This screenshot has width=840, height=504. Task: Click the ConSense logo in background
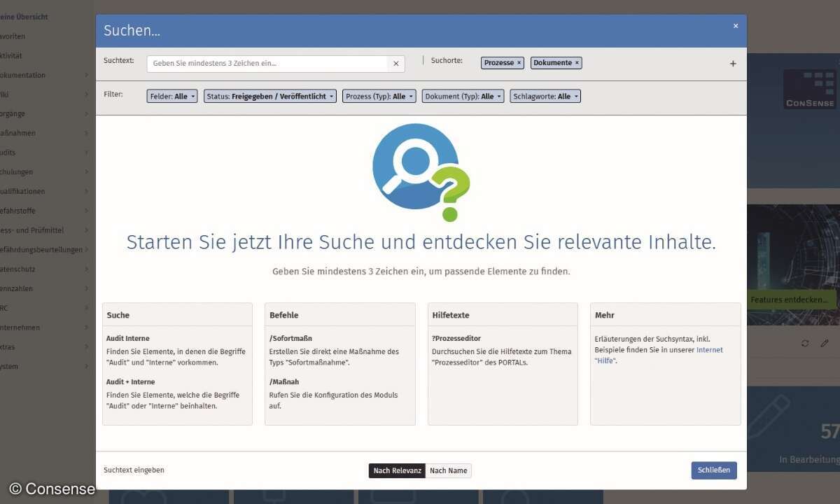point(809,89)
